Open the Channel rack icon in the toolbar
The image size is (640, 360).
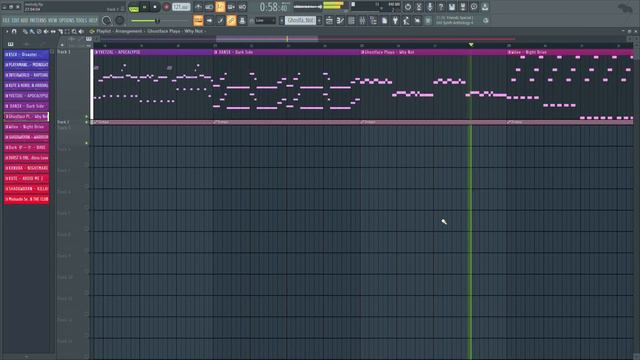(x=351, y=20)
